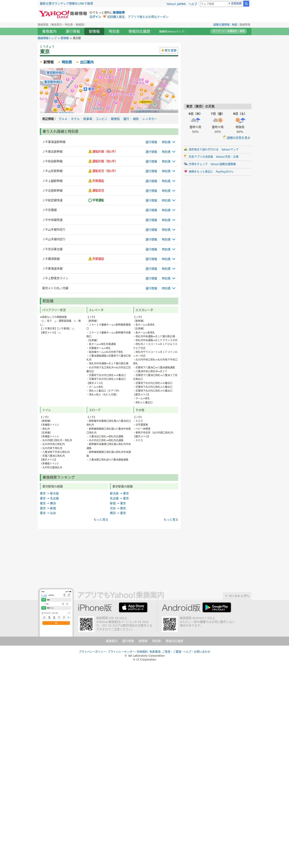Click the PayPayほけん heart icon
This screenshot has width=289, height=868.
(x=185, y=171)
